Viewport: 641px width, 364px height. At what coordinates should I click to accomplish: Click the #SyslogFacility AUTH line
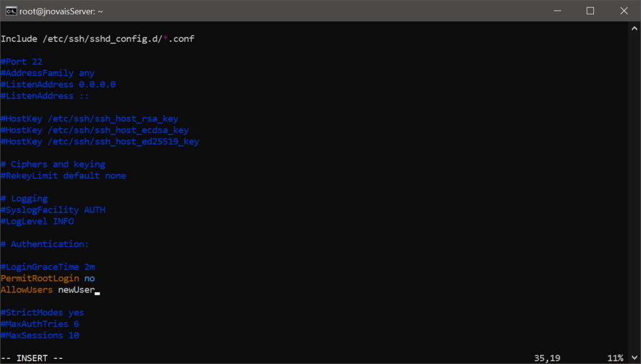click(53, 210)
